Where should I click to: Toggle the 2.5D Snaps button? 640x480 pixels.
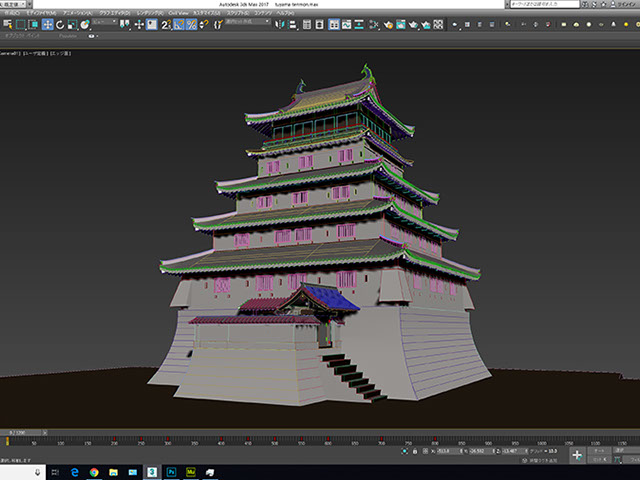[x=166, y=25]
